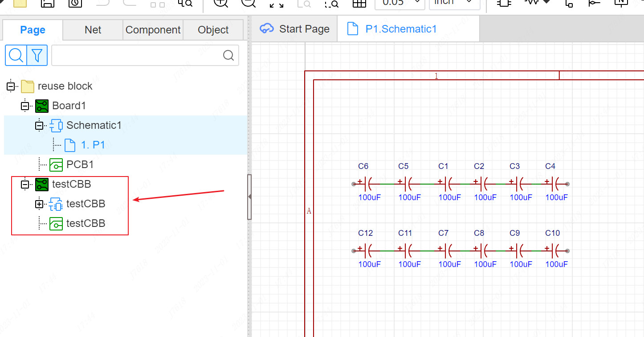This screenshot has height=337, width=644.
Task: Click the cloud icon on Start Page tab
Action: point(267,29)
